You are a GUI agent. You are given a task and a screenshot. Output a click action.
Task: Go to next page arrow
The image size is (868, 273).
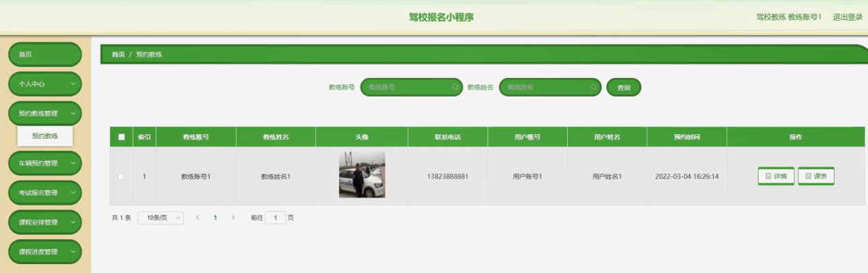[233, 218]
